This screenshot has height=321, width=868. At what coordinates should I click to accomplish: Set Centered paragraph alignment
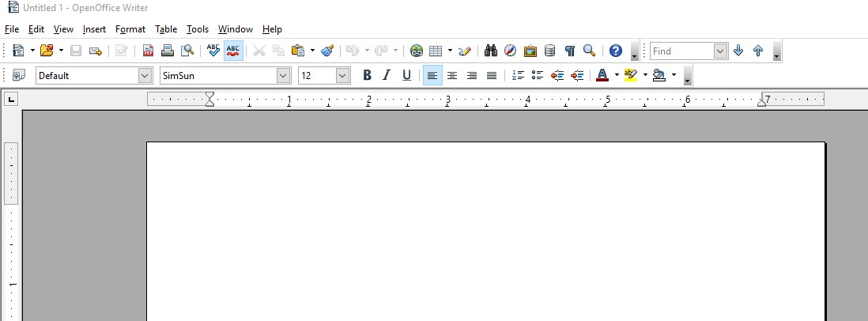(x=452, y=75)
